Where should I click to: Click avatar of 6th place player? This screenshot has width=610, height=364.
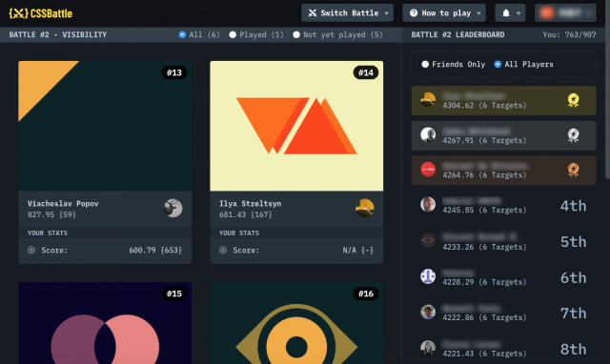tap(428, 276)
